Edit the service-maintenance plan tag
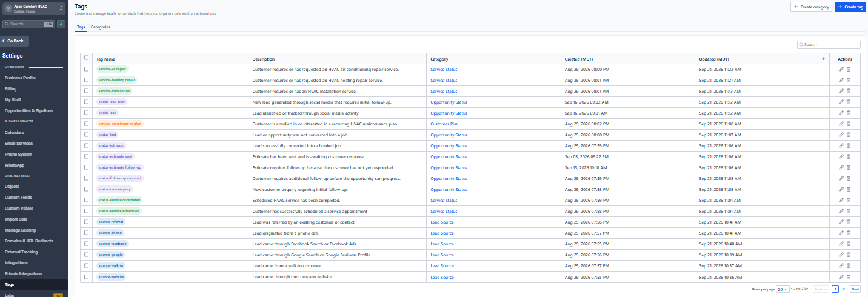The height and width of the screenshot is (297, 868). pos(841,124)
